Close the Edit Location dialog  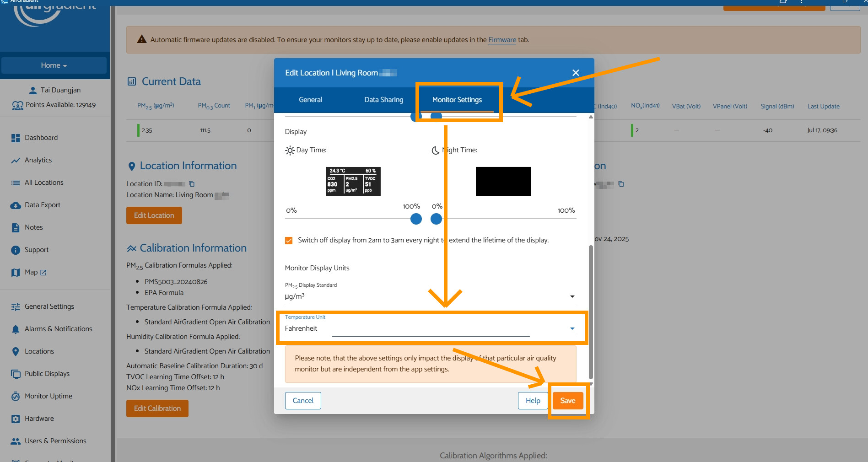[x=576, y=73]
